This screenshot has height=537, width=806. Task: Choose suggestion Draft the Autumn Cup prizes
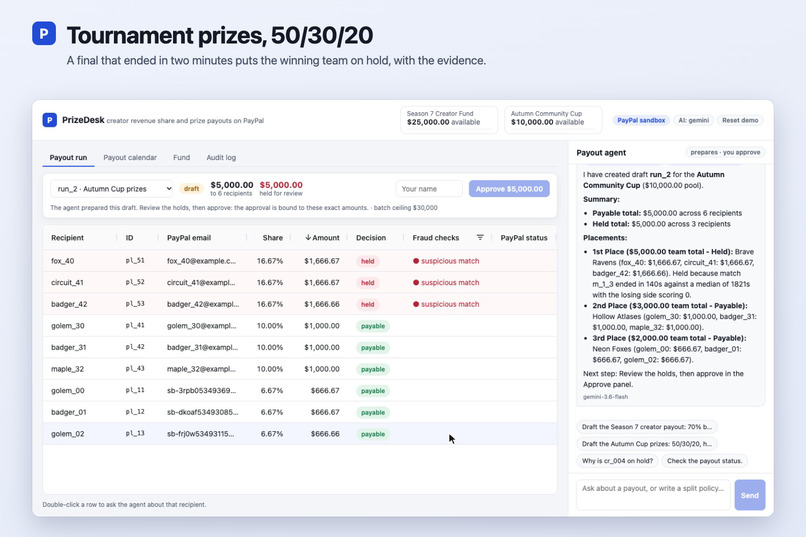click(647, 443)
